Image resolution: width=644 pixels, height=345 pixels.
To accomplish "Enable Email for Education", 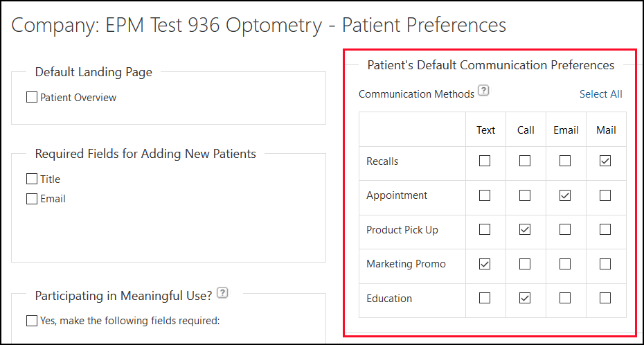I will click(x=565, y=298).
